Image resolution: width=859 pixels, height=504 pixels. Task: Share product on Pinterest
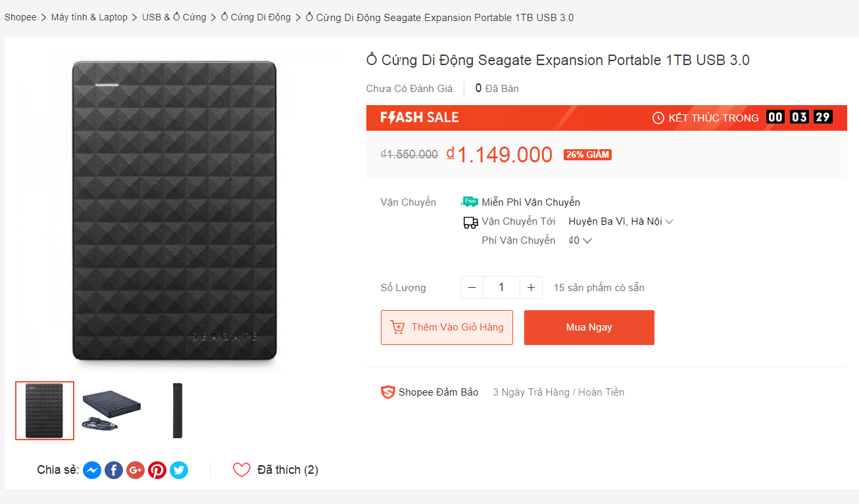(x=157, y=470)
